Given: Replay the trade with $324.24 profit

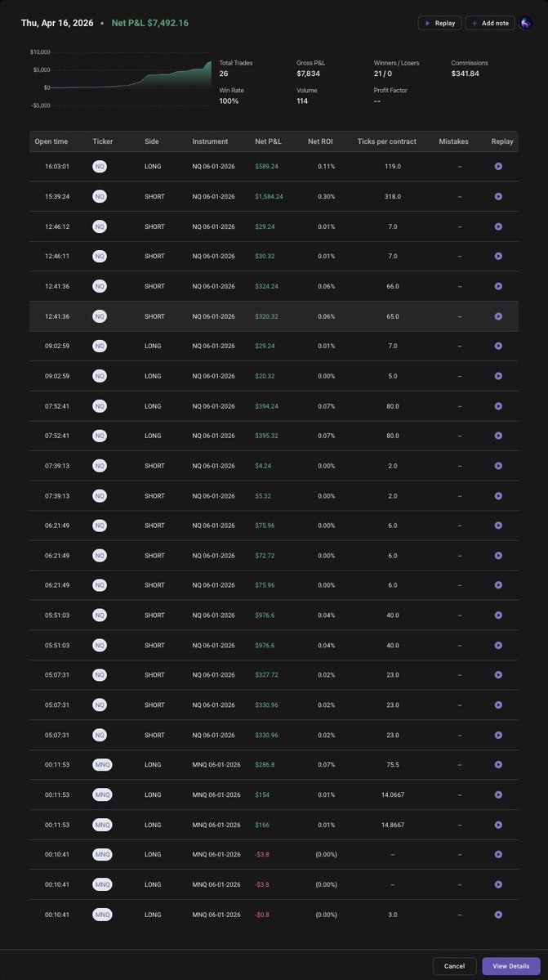Looking at the screenshot, I should pos(498,286).
